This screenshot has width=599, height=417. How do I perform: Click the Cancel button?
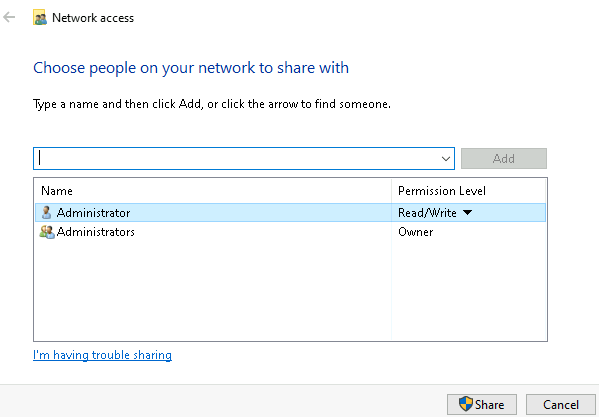click(560, 404)
